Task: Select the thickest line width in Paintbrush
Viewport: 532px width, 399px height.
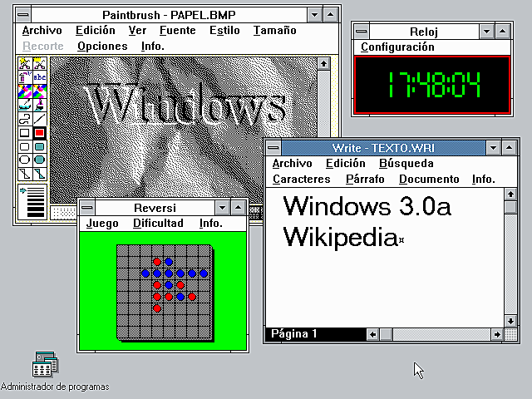Action: 36,214
